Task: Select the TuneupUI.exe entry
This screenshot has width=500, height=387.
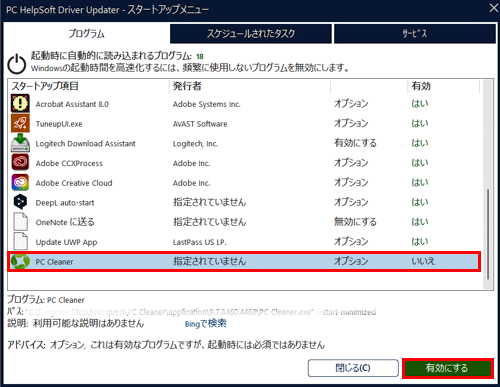Action: [x=59, y=124]
